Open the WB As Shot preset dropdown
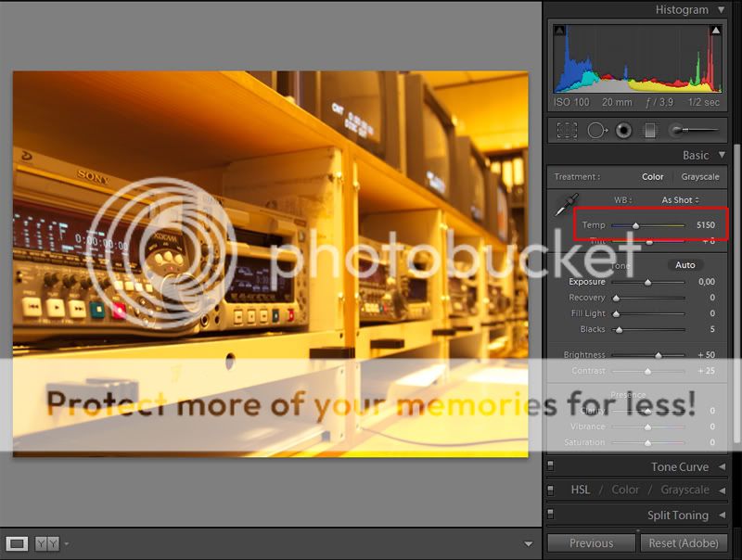The image size is (742, 560). (x=680, y=200)
